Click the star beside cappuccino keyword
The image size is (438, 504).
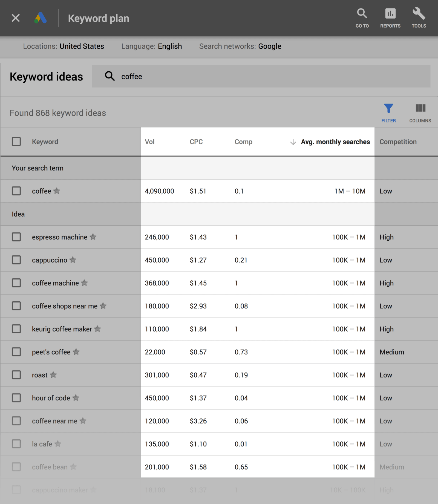click(x=73, y=260)
